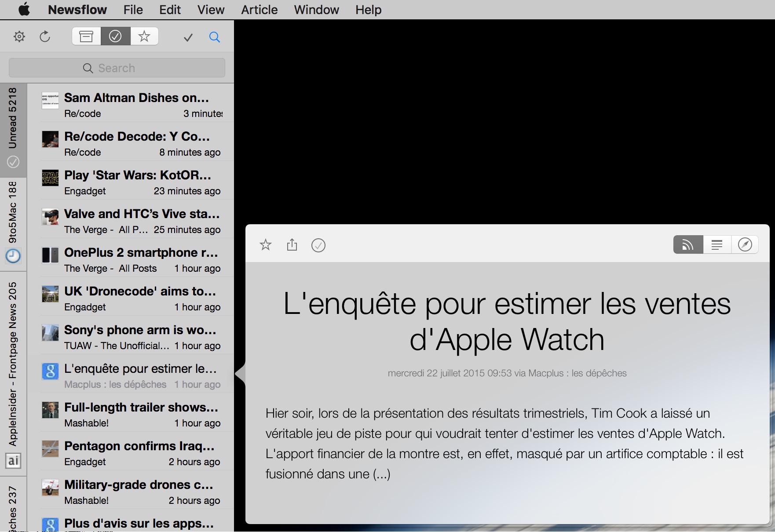
Task: Open the Edit menu
Action: 170,10
